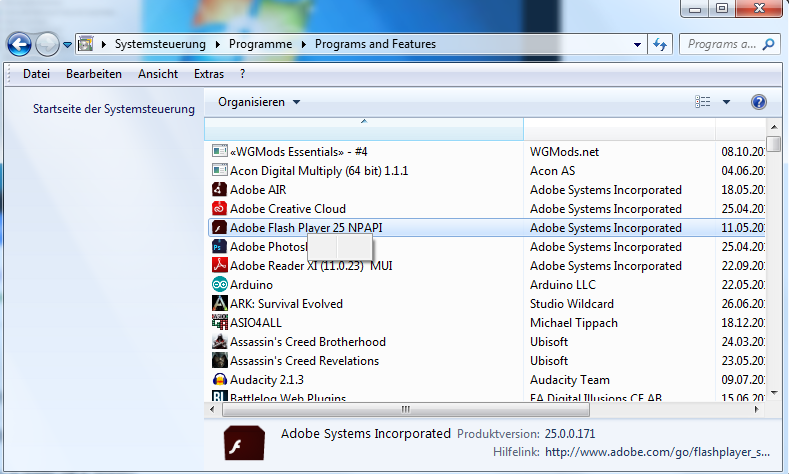Click the Arduino program icon
Viewport: 789px width, 474px height.
point(219,284)
